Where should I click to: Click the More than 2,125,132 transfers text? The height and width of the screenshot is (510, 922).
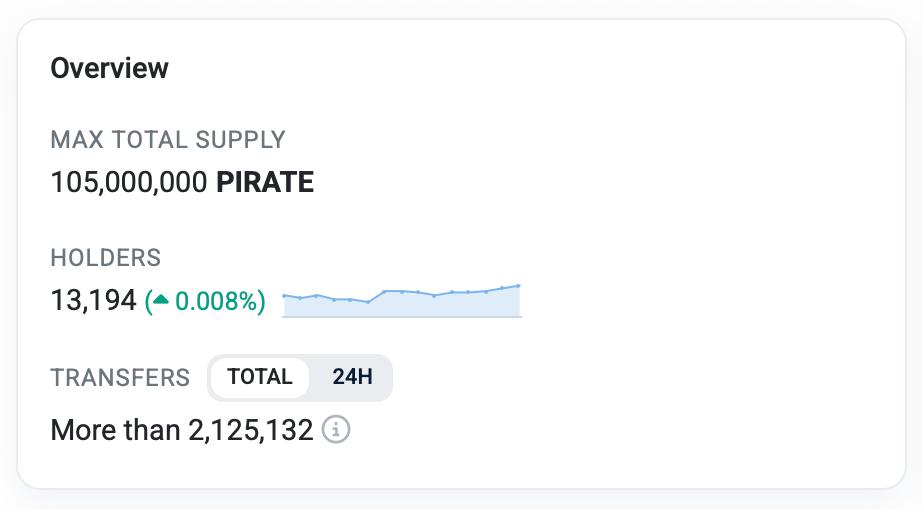pyautogui.click(x=182, y=431)
